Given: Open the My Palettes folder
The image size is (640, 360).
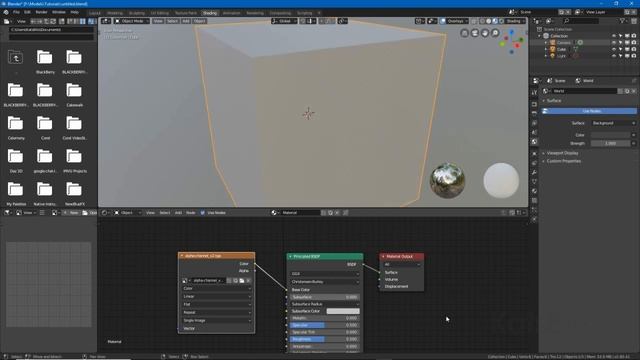Looking at the screenshot, I should coord(16,190).
